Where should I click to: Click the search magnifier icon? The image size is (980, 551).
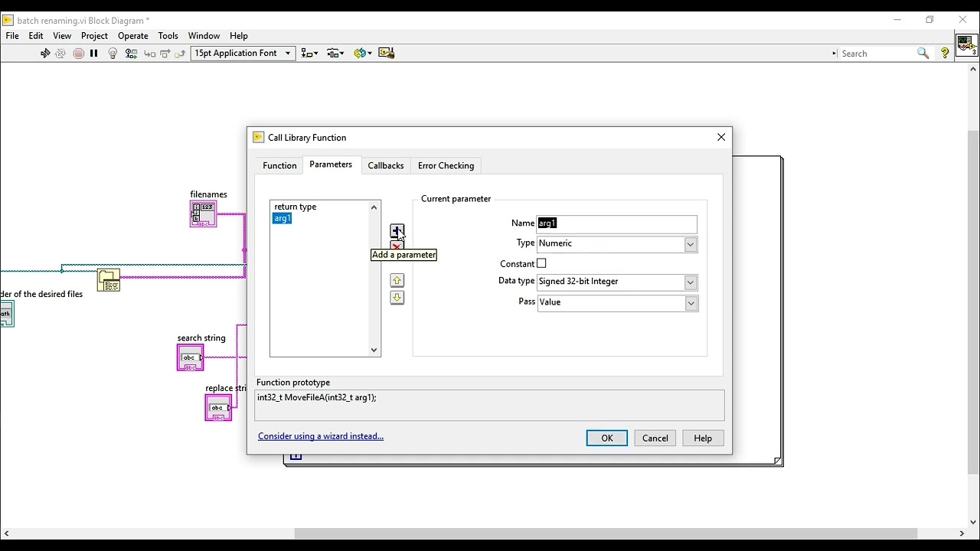pyautogui.click(x=923, y=54)
